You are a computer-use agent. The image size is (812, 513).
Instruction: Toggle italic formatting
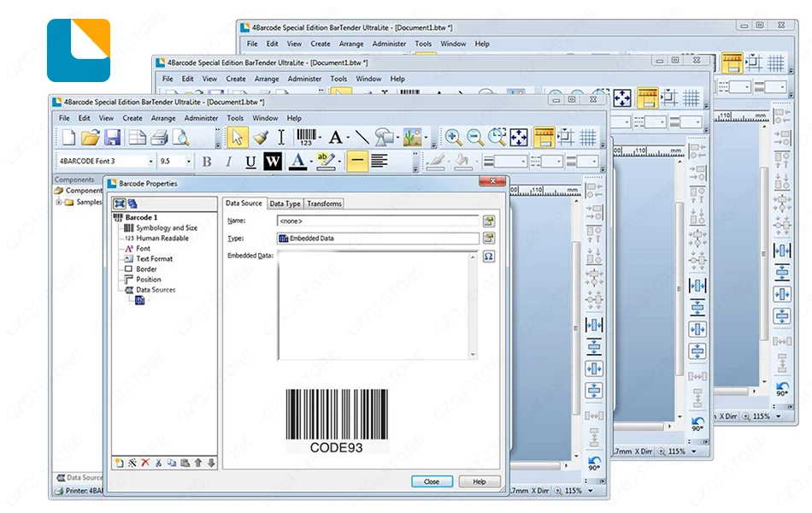(228, 162)
